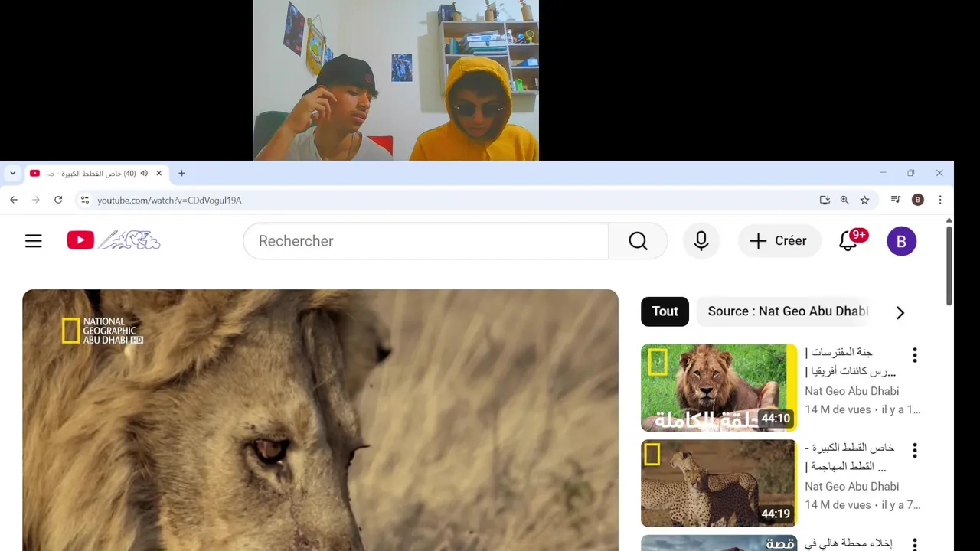Restore down the Chrome window

(x=911, y=173)
